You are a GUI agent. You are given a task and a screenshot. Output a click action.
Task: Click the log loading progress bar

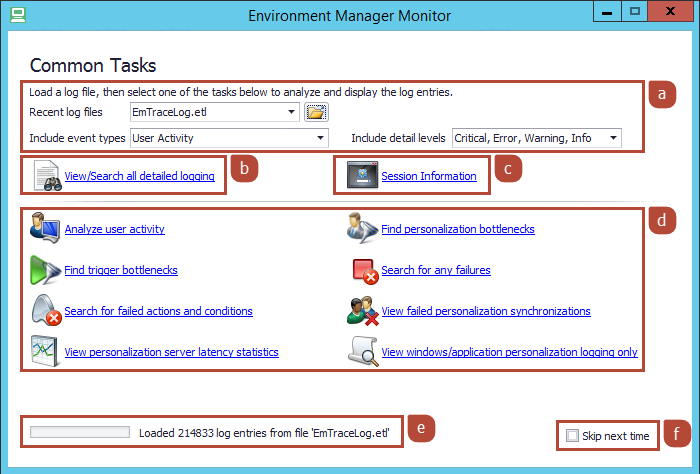coord(80,433)
